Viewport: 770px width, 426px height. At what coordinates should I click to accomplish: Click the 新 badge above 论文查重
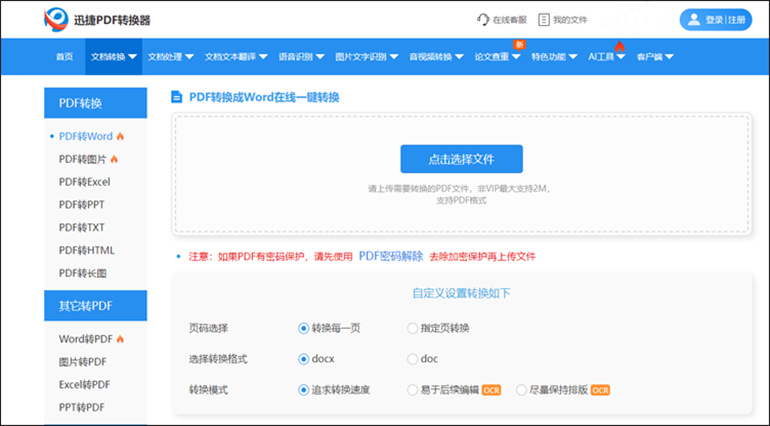click(519, 45)
